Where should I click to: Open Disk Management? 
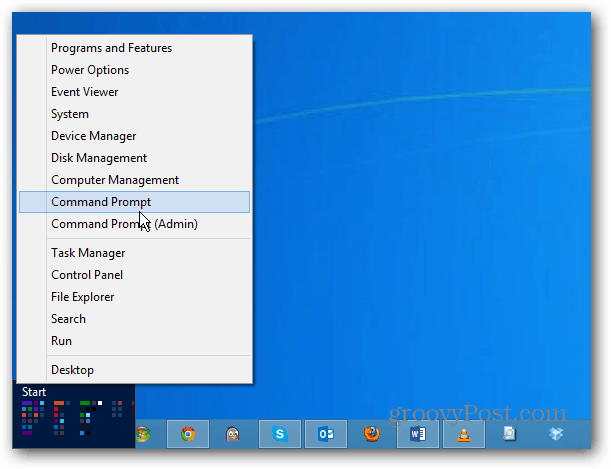[134, 158]
